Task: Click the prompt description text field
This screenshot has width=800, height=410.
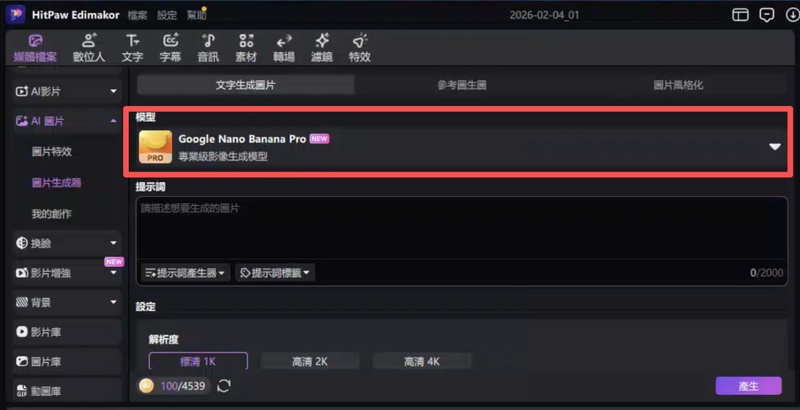Action: tap(462, 228)
